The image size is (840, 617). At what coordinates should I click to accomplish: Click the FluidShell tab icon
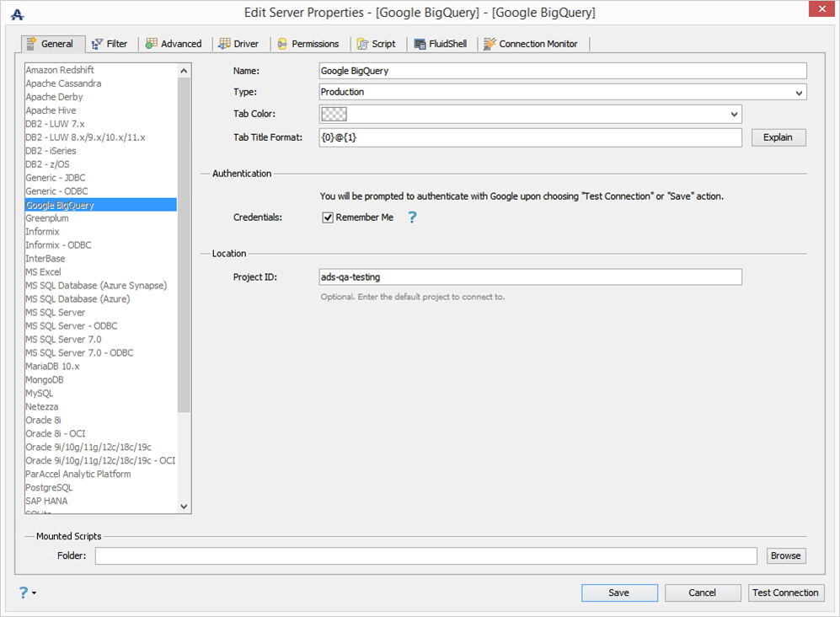point(420,44)
